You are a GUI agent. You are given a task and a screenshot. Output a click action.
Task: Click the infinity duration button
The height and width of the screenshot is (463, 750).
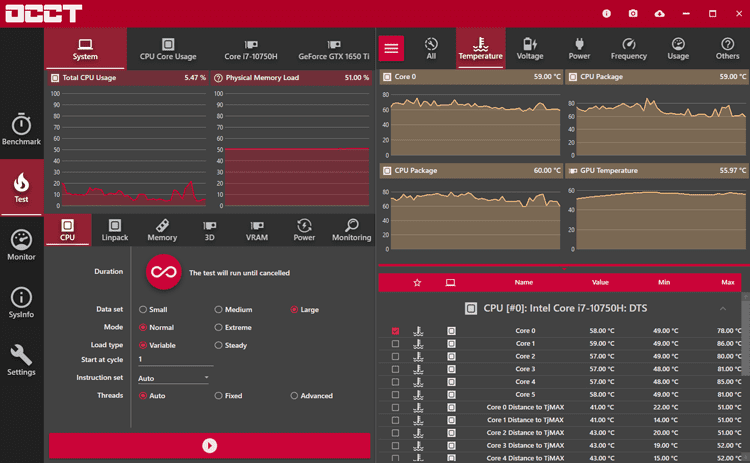coord(164,272)
